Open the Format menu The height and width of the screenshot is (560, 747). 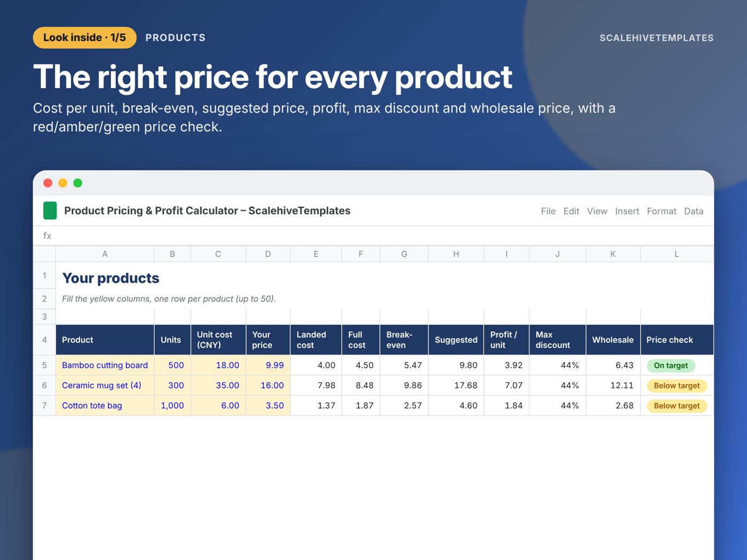662,211
